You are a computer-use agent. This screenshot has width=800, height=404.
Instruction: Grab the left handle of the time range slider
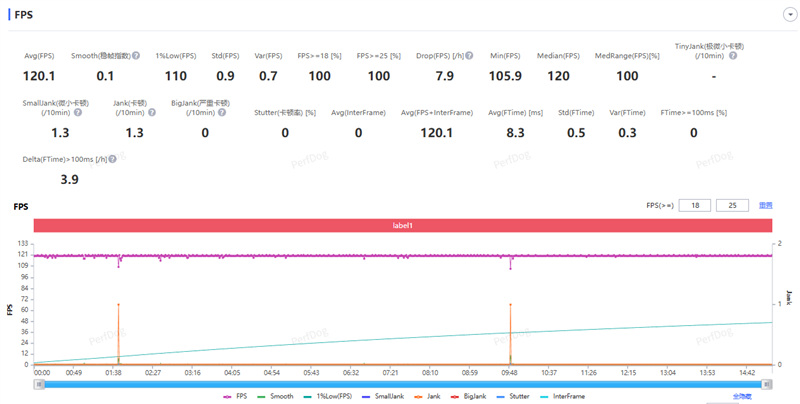click(39, 385)
